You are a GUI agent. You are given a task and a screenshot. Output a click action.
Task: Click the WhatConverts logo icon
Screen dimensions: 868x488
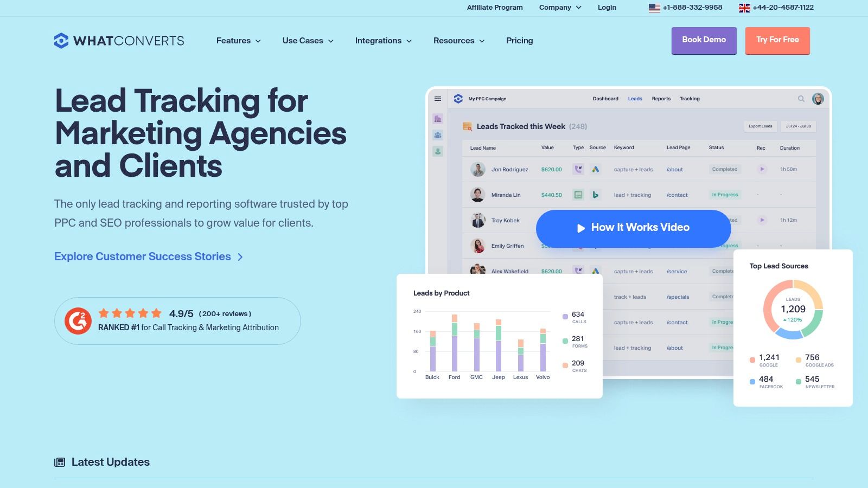(x=61, y=40)
